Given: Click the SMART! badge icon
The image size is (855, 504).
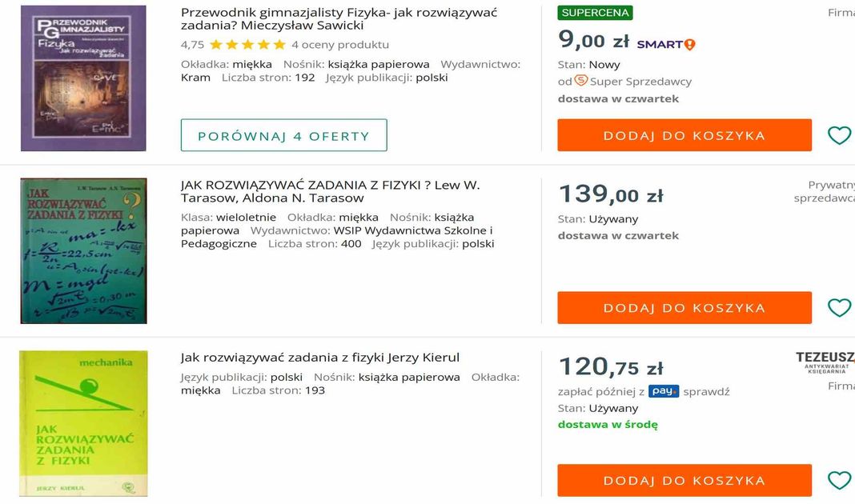Looking at the screenshot, I should (x=666, y=44).
